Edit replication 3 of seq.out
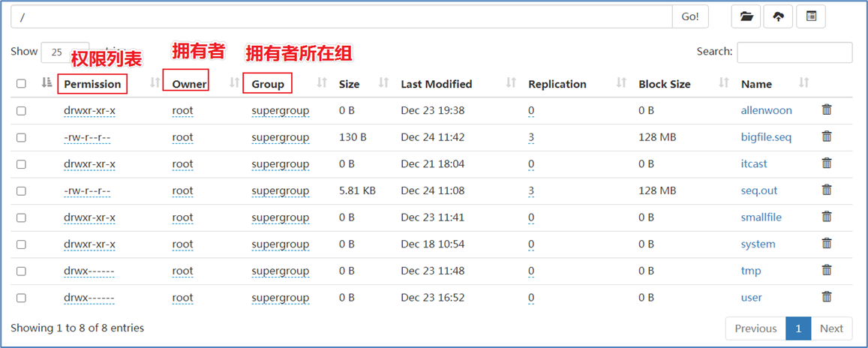This screenshot has height=348, width=868. 531,190
